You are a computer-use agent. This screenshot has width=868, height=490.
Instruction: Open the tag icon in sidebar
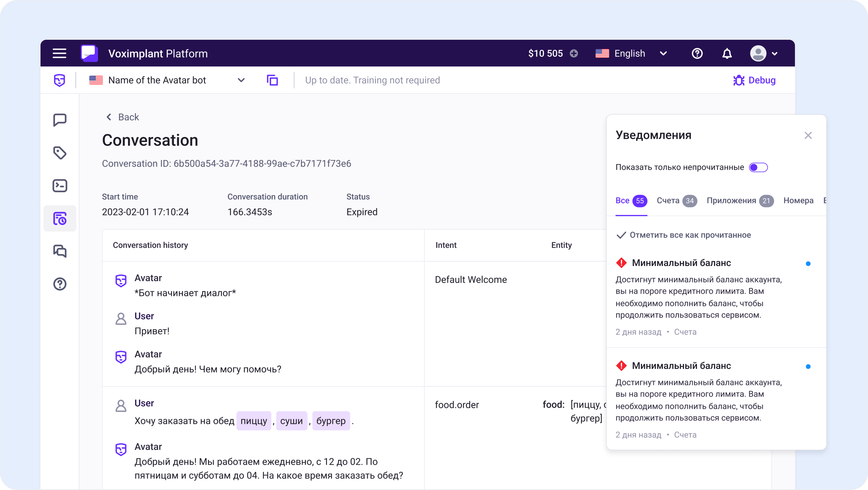60,153
